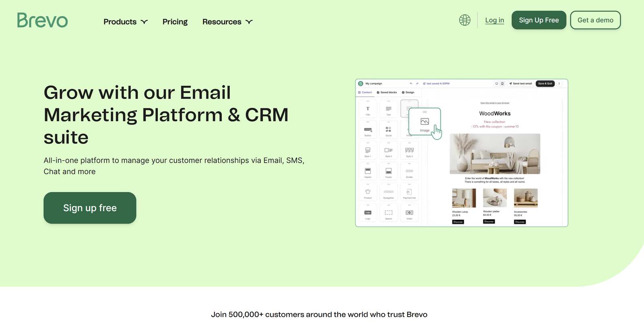644x334 pixels.
Task: Switch to Saved blocks tab in preview
Action: pyautogui.click(x=387, y=92)
